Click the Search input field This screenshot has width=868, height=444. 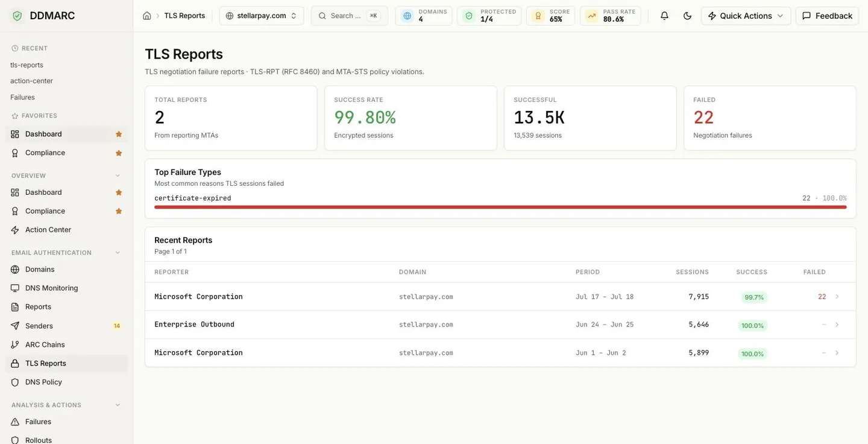coord(350,16)
